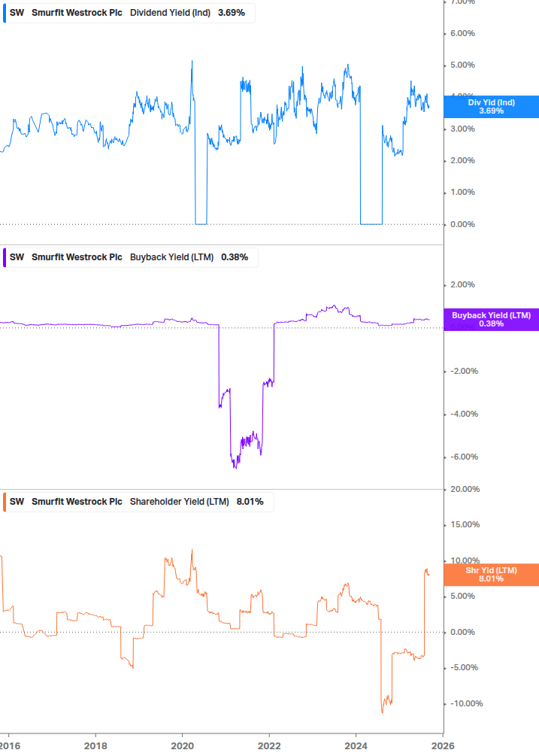Click the 2018 label on the time axis
The height and width of the screenshot is (756, 539).
(x=95, y=746)
